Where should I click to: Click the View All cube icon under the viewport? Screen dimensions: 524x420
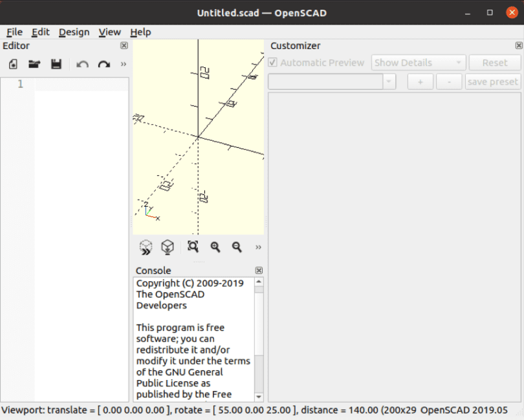pyautogui.click(x=167, y=247)
